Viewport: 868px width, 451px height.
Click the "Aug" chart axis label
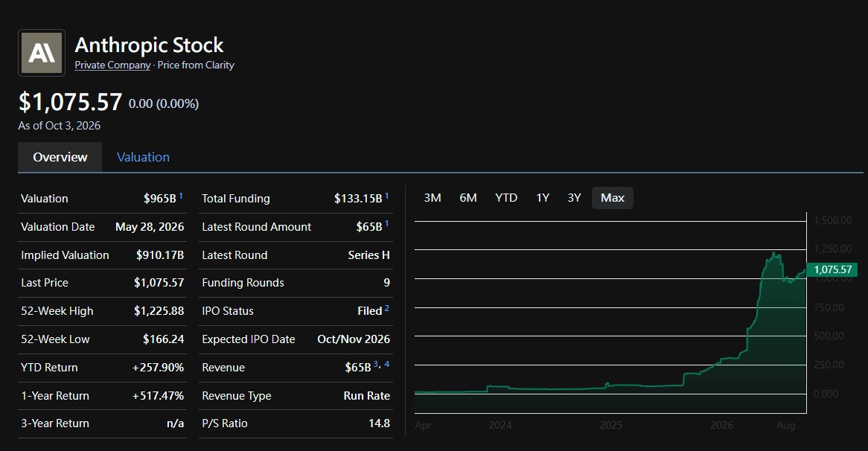786,425
